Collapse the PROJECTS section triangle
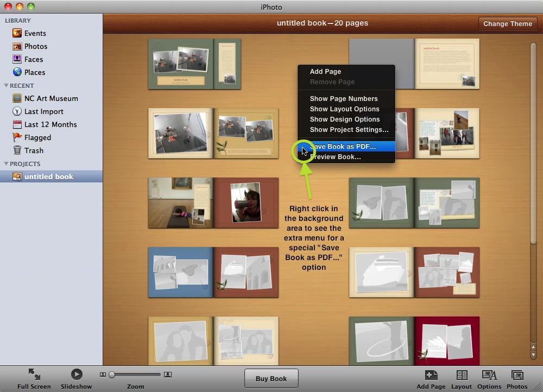The image size is (543, 392). 7,164
